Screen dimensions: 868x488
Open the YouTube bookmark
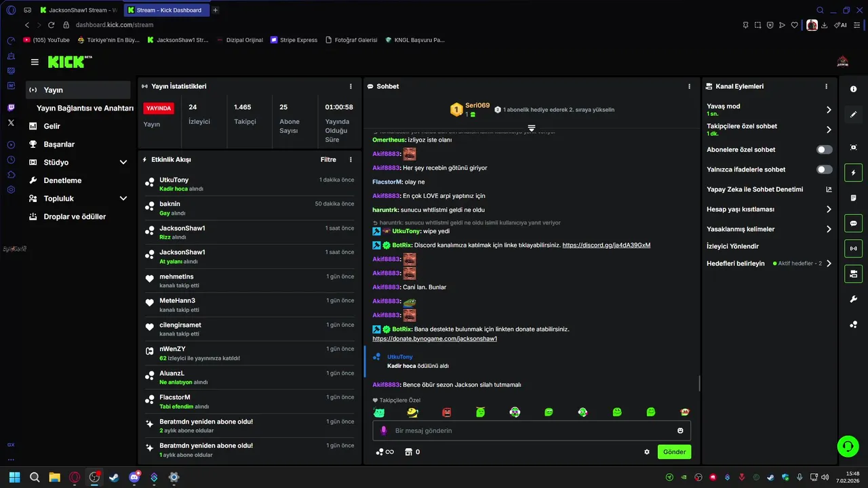pyautogui.click(x=47, y=40)
